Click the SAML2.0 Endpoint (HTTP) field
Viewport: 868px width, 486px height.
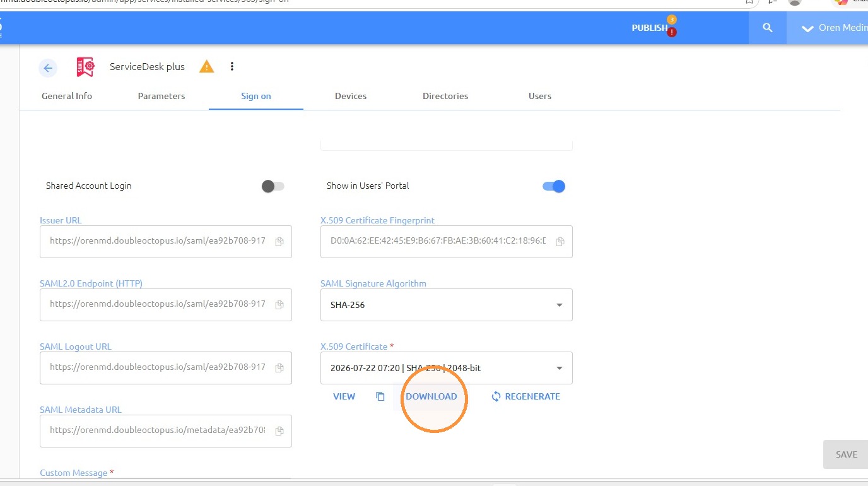click(x=166, y=305)
